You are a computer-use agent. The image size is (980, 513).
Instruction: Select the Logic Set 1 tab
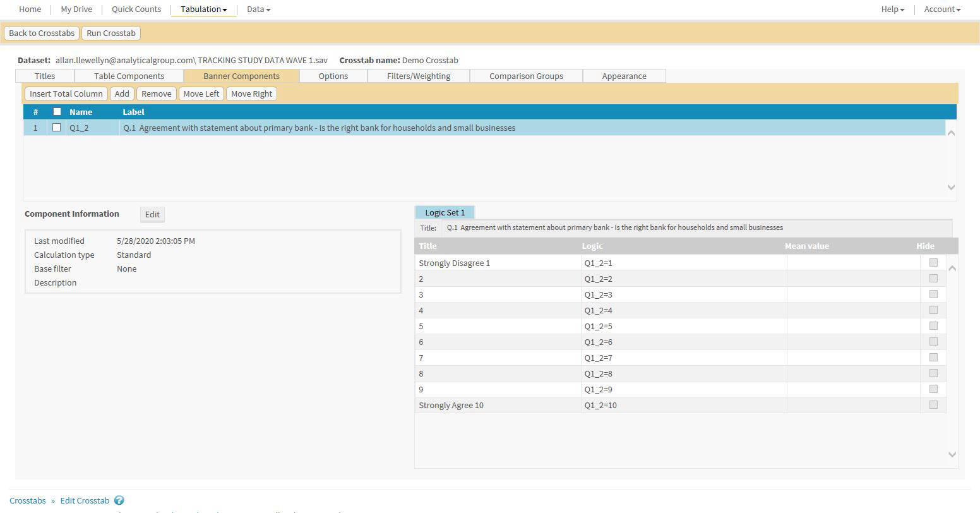point(445,212)
